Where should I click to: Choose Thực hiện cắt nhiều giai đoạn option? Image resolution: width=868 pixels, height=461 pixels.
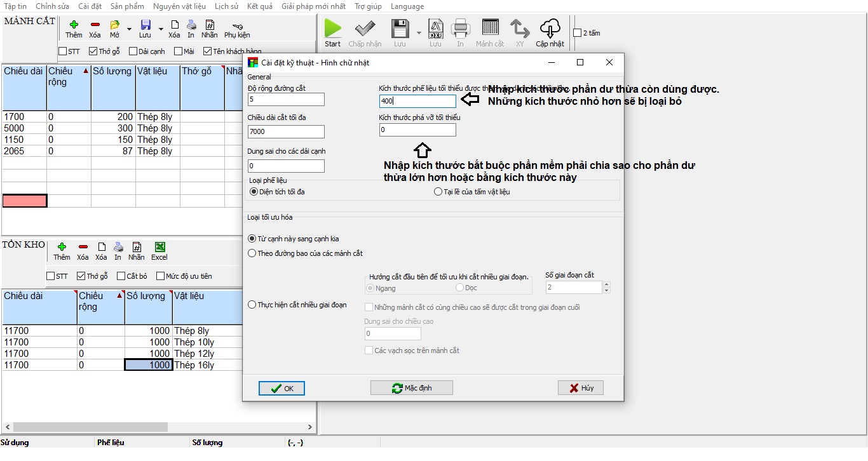pos(252,305)
